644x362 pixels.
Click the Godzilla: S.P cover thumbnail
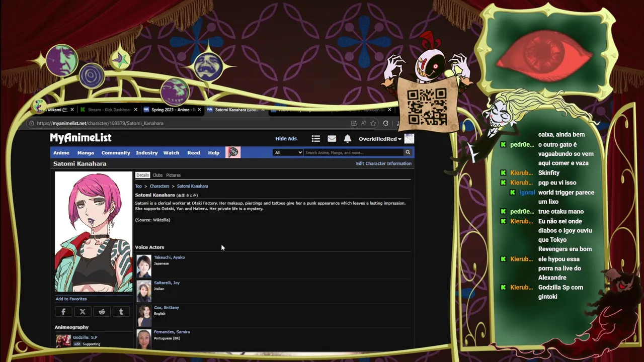point(63,341)
